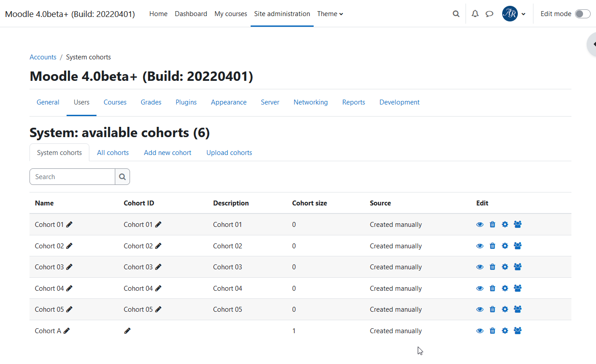
Task: Open settings gear for Cohort 03
Action: coord(505,267)
